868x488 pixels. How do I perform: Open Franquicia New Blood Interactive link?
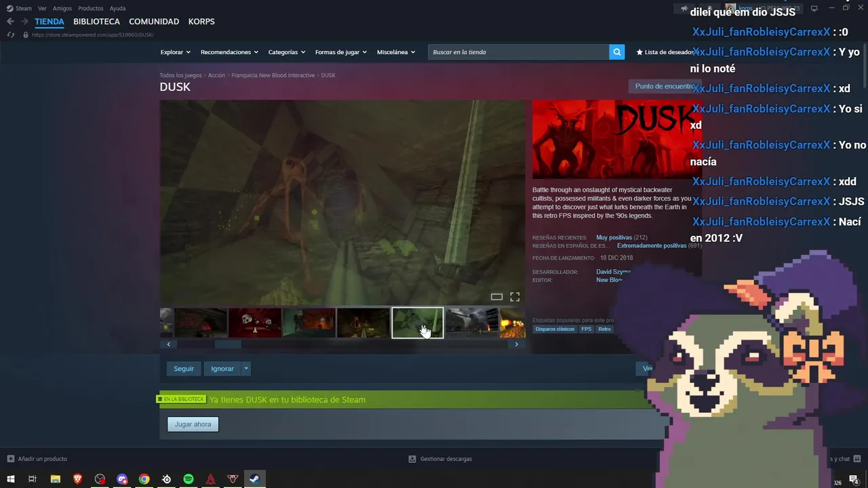273,75
